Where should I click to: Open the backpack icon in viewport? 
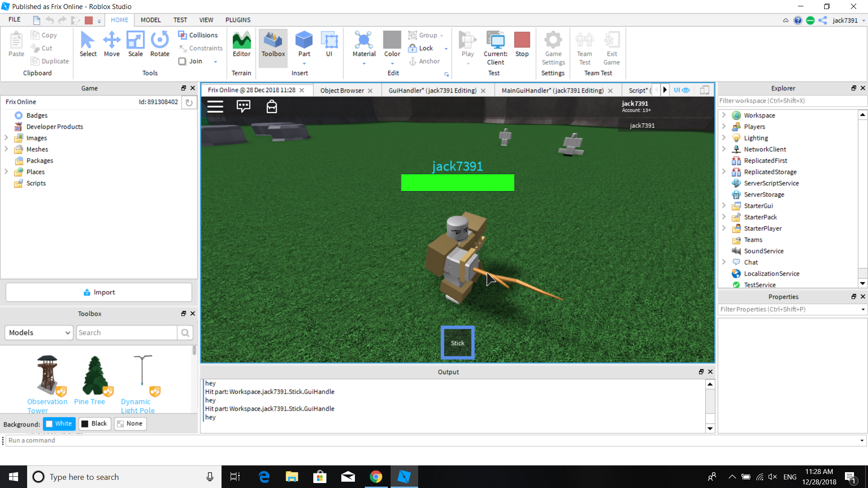tap(272, 107)
